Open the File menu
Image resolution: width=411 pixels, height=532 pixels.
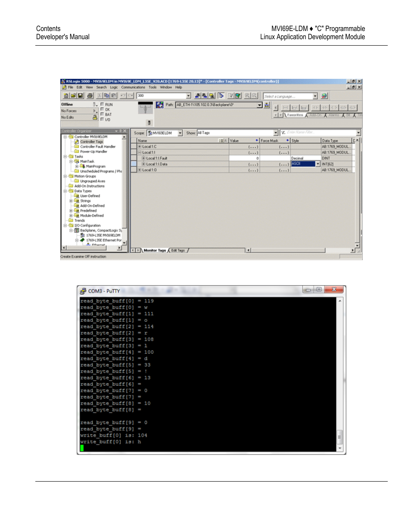pyautogui.click(x=71, y=87)
